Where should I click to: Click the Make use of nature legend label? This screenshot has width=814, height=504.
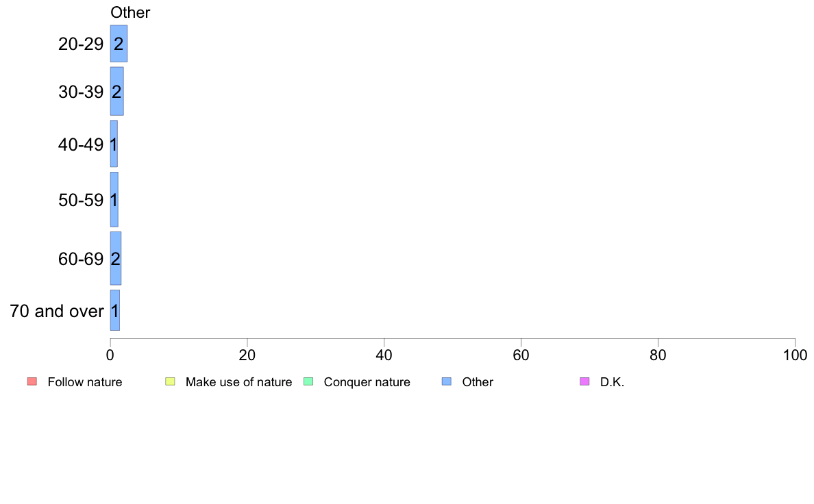pos(239,382)
